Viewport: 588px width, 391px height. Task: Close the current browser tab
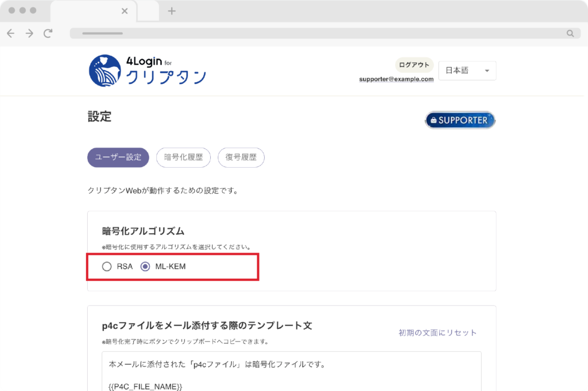pyautogui.click(x=125, y=11)
